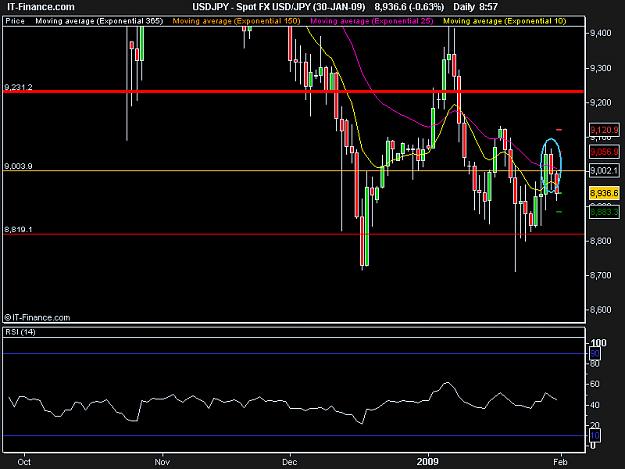Click the IT-Finance.com title text
This screenshot has height=469, width=625.
pos(41,7)
